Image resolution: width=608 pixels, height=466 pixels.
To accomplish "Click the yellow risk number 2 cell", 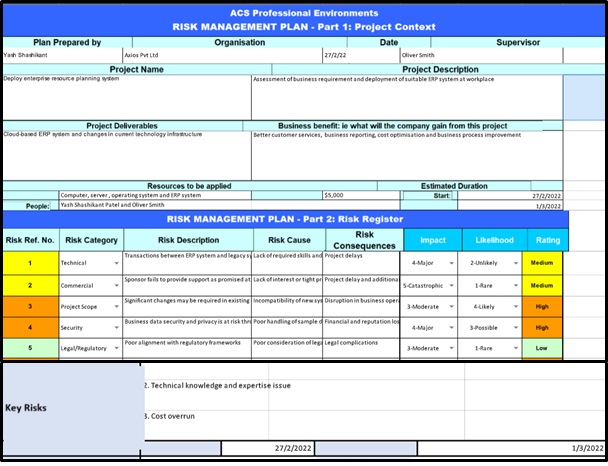I will [x=31, y=286].
